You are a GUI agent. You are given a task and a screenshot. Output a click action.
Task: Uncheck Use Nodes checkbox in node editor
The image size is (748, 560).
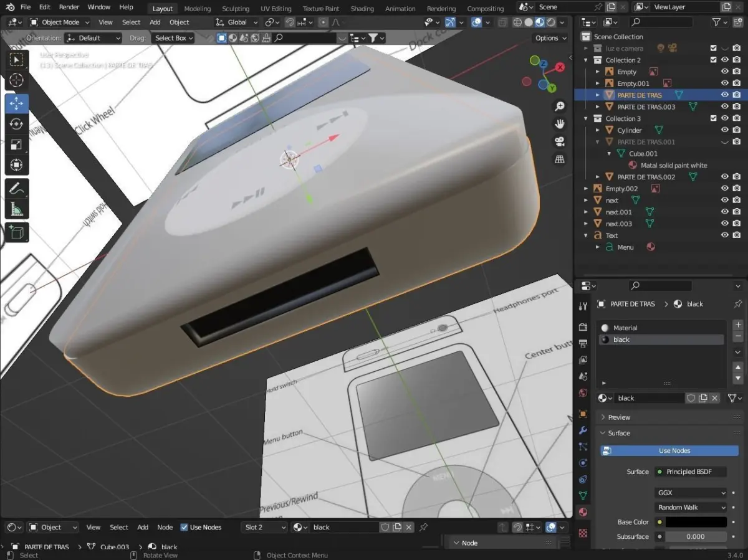(x=184, y=527)
